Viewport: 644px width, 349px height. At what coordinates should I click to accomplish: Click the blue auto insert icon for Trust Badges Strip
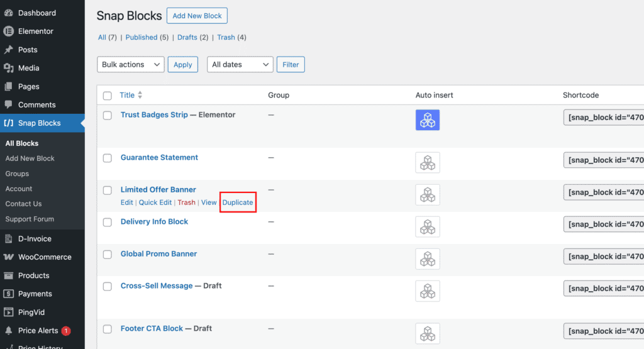point(428,120)
